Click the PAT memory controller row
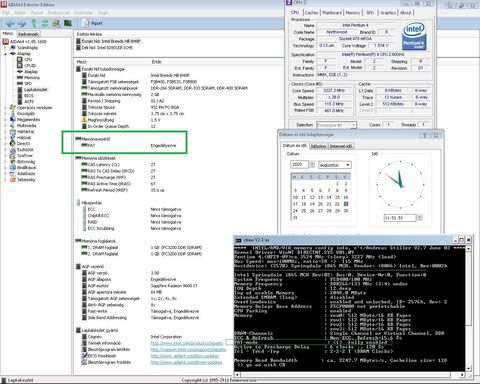 [129, 145]
